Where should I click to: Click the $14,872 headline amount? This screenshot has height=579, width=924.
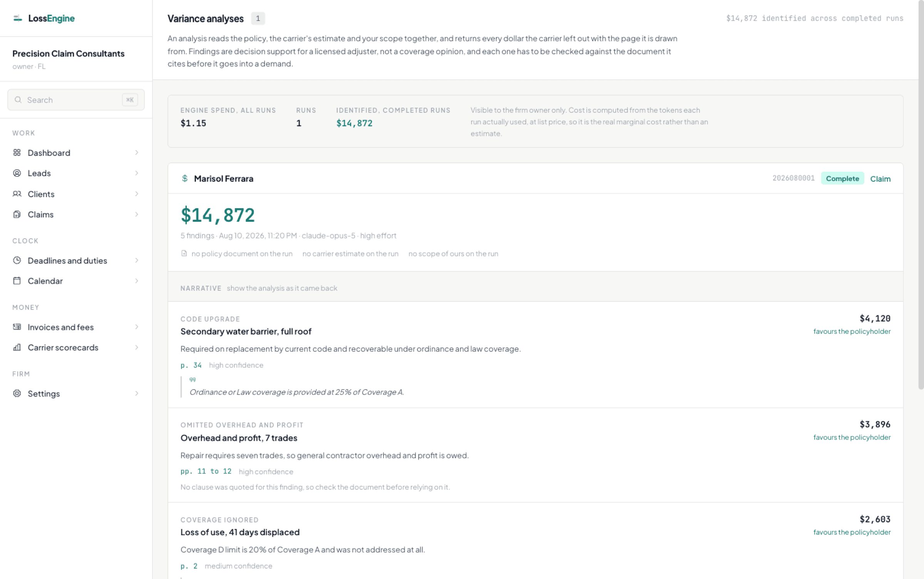coord(218,215)
